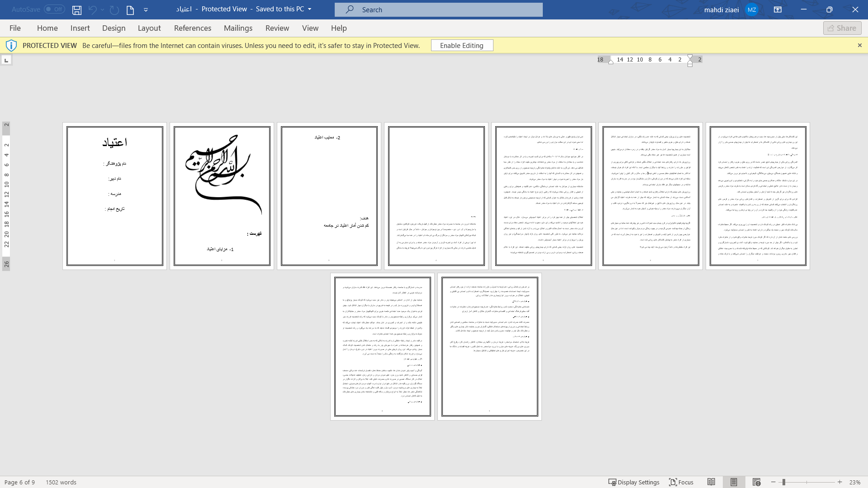Click into the Search box

pyautogui.click(x=439, y=9)
